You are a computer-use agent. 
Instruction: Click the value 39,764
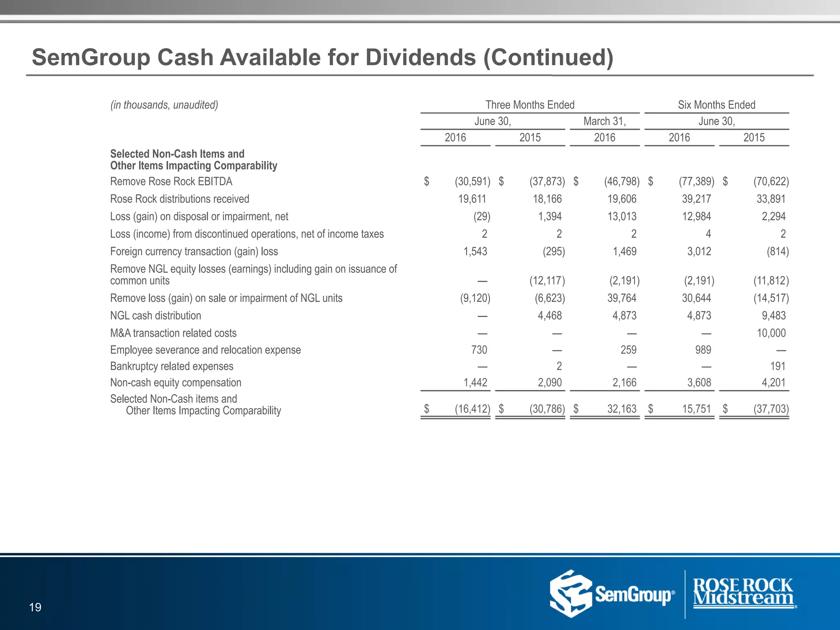coord(622,298)
